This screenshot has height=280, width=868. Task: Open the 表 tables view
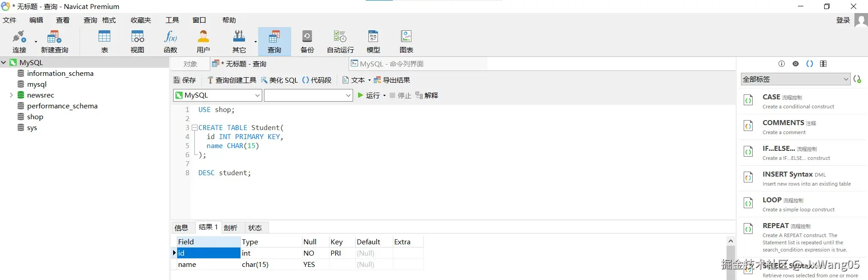(104, 42)
